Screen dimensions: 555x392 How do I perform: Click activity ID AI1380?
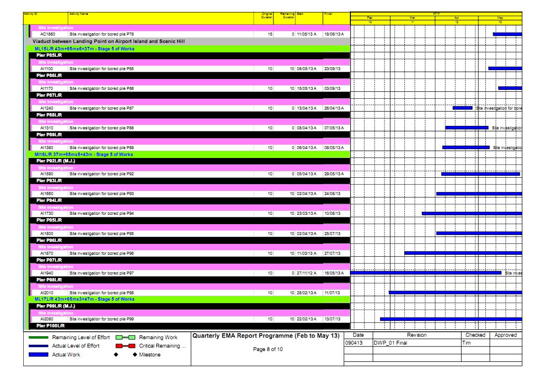click(x=47, y=148)
